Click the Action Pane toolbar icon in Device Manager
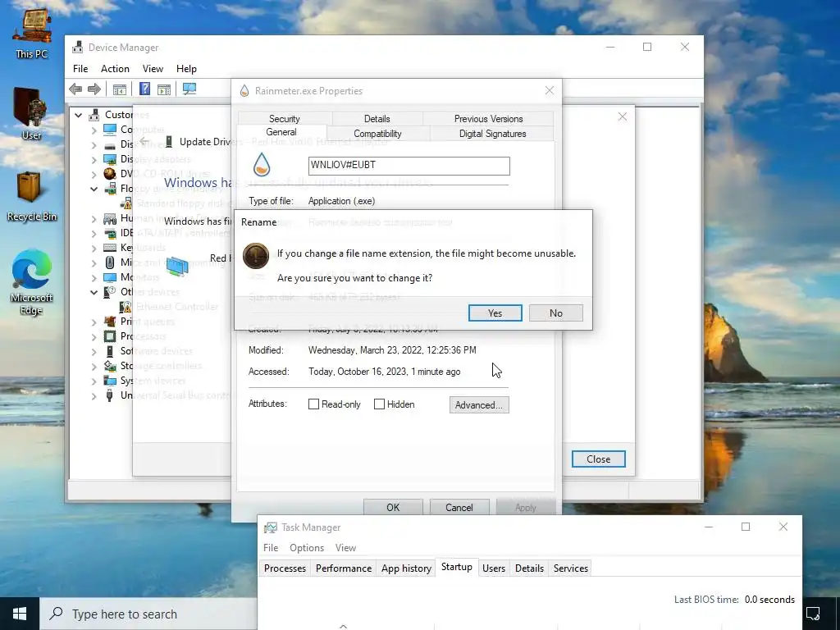Image resolution: width=840 pixels, height=630 pixels. tap(164, 89)
